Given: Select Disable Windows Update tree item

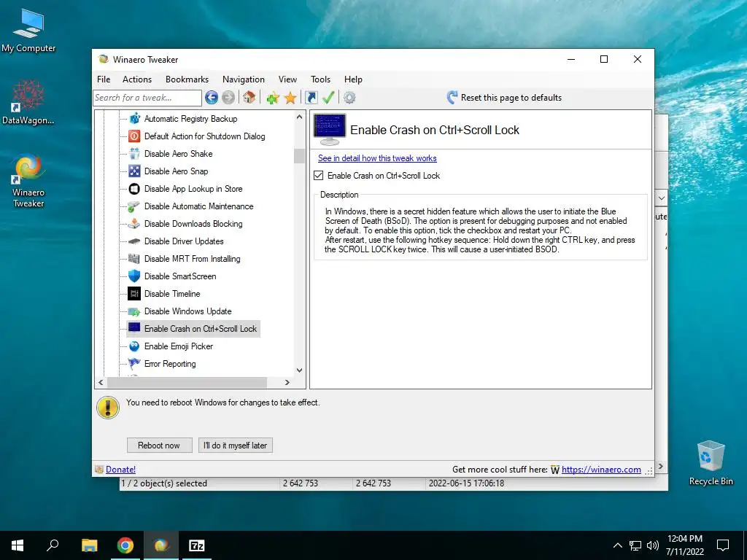Looking at the screenshot, I should [x=188, y=311].
